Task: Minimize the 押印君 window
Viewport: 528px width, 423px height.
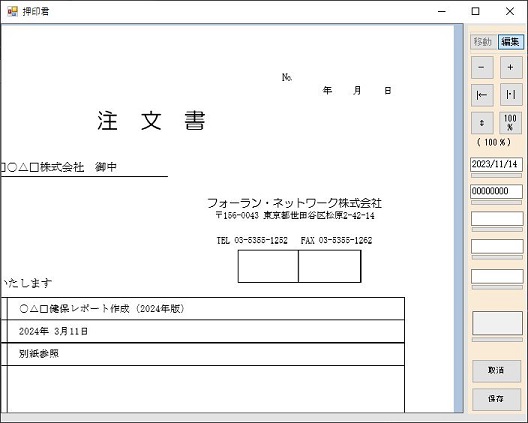Action: point(442,11)
